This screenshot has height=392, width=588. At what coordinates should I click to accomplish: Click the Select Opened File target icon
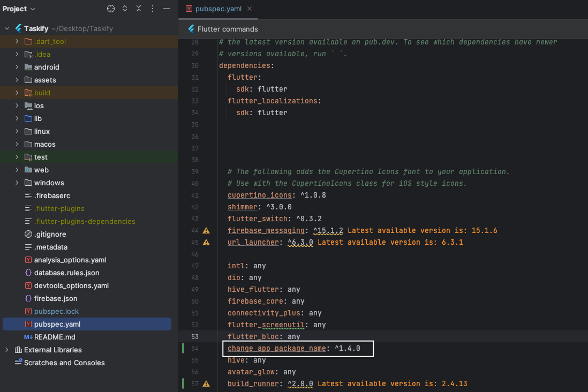(111, 9)
